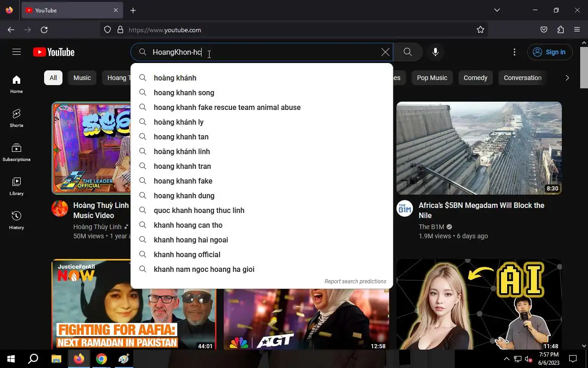Select the Pop Music filter chip
Viewport: 588px width, 368px height.
pyautogui.click(x=432, y=78)
